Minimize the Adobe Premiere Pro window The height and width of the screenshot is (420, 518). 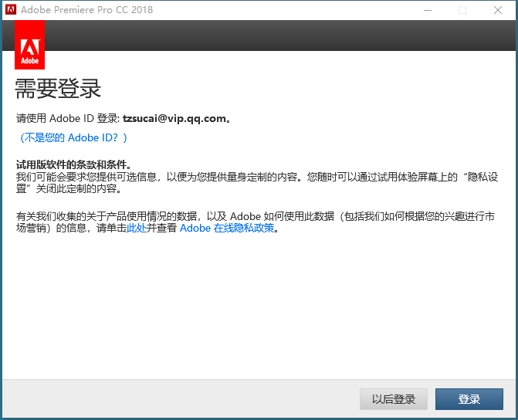pos(428,10)
